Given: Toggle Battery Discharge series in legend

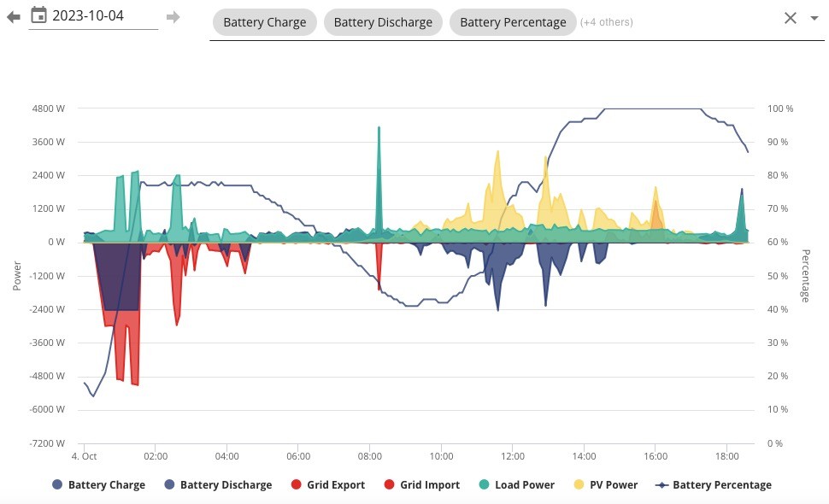Looking at the screenshot, I should pyautogui.click(x=218, y=484).
